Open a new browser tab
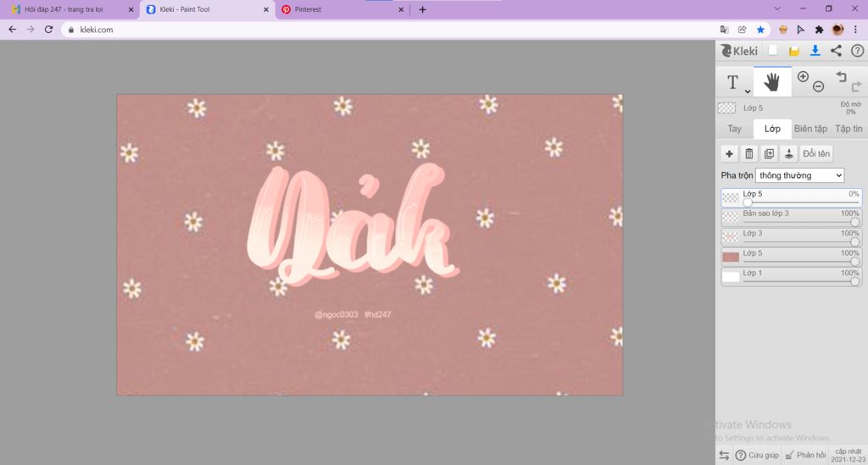868x465 pixels. point(422,9)
